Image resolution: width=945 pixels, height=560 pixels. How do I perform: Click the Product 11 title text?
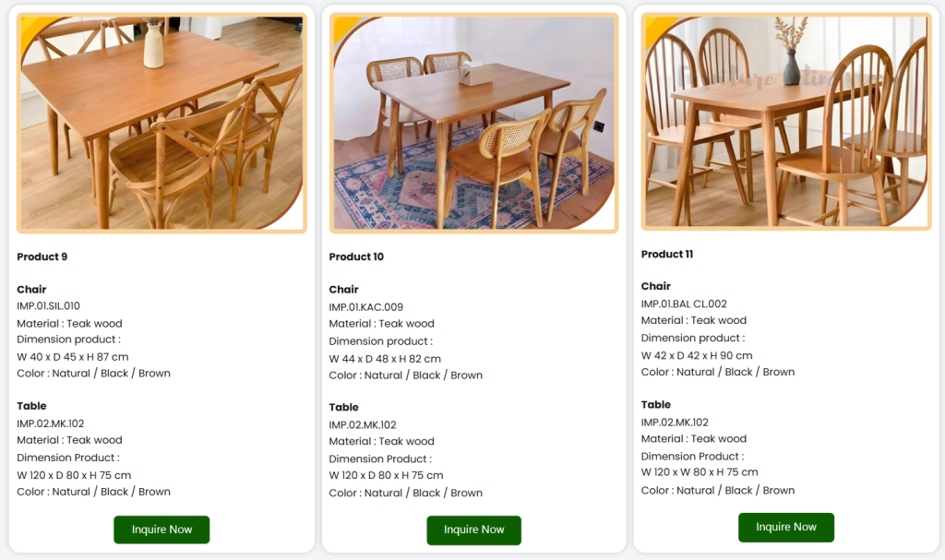point(667,254)
